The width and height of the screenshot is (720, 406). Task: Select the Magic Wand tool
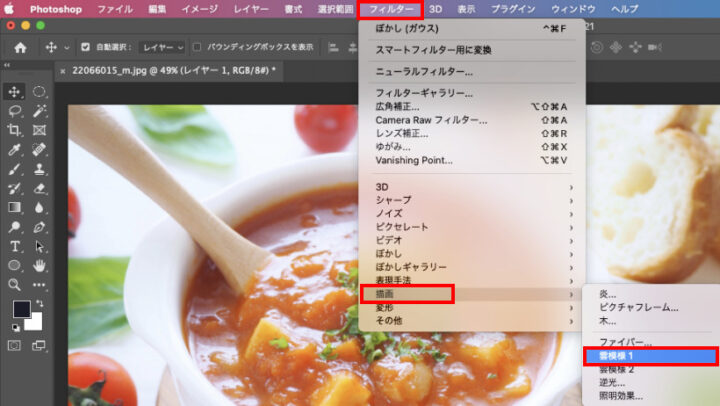point(39,111)
